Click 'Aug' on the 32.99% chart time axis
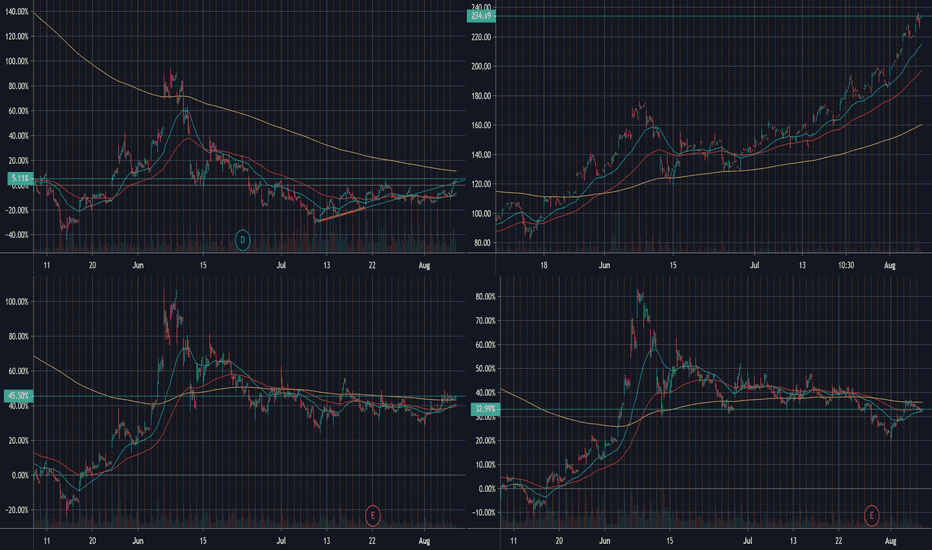Image resolution: width=932 pixels, height=550 pixels. (890, 541)
